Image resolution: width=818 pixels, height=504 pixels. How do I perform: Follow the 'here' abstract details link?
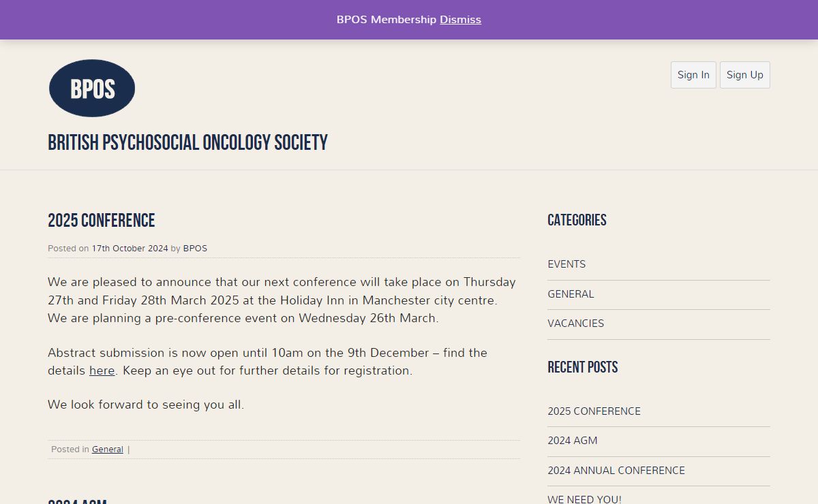pos(102,371)
